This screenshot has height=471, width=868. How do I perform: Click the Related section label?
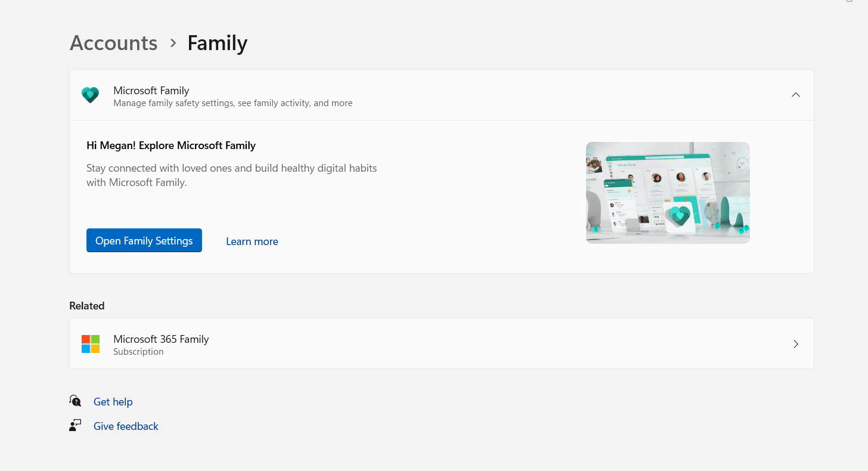pos(87,306)
